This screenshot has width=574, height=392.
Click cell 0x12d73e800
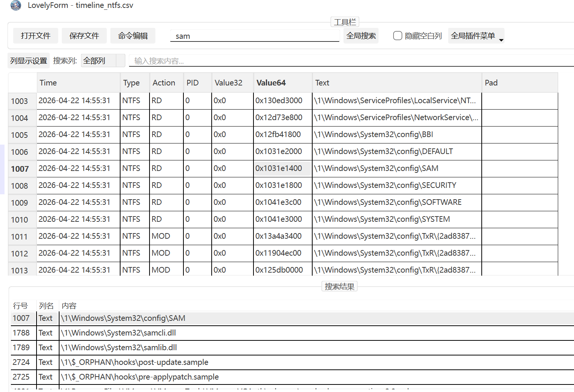(283, 117)
